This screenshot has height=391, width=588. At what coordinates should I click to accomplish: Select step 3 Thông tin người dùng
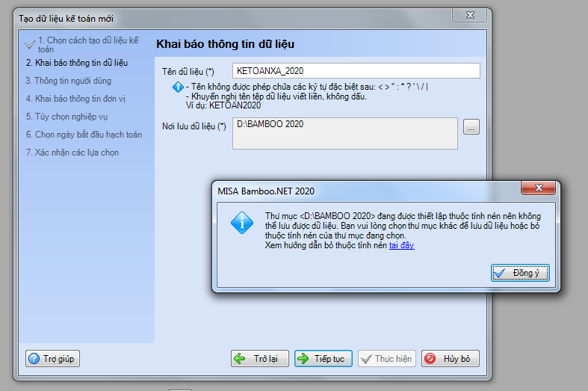pyautogui.click(x=68, y=81)
